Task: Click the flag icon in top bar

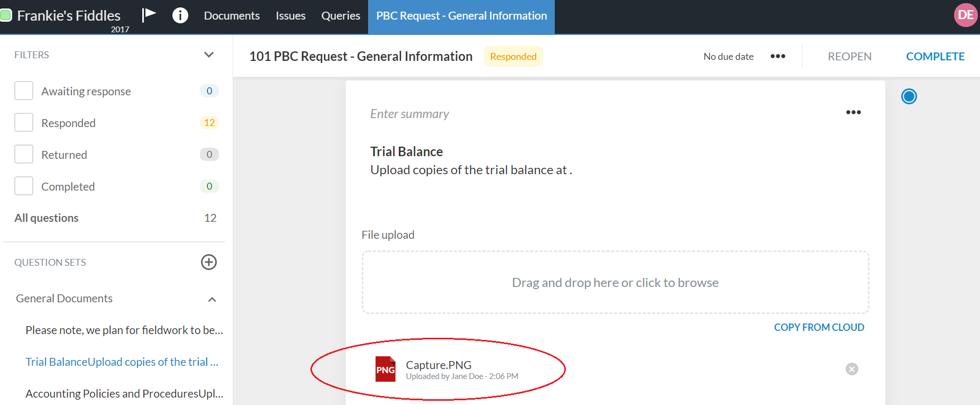Action: click(x=149, y=15)
